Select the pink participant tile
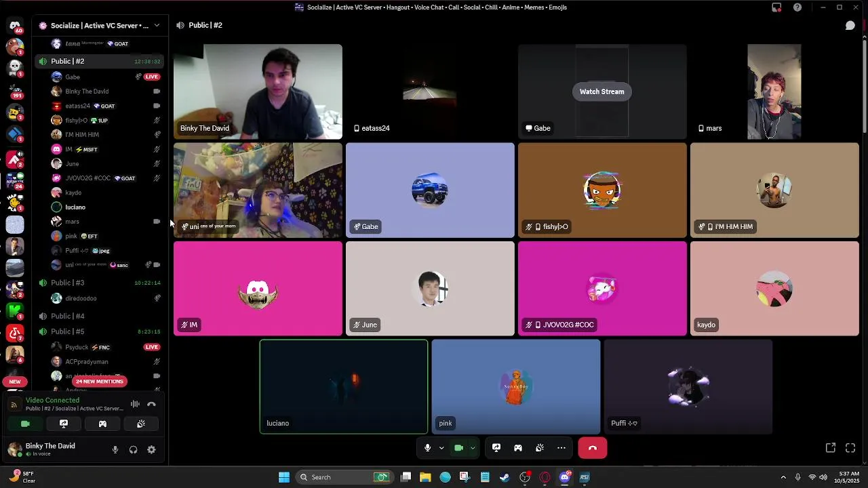Viewport: 868px width, 488px height. pos(516,386)
